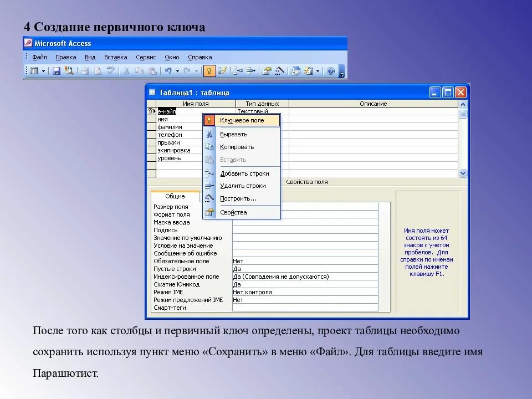Image resolution: width=532 pixels, height=399 pixels.
Task: Select the е-мэйл field name cell
Action: coord(196,111)
